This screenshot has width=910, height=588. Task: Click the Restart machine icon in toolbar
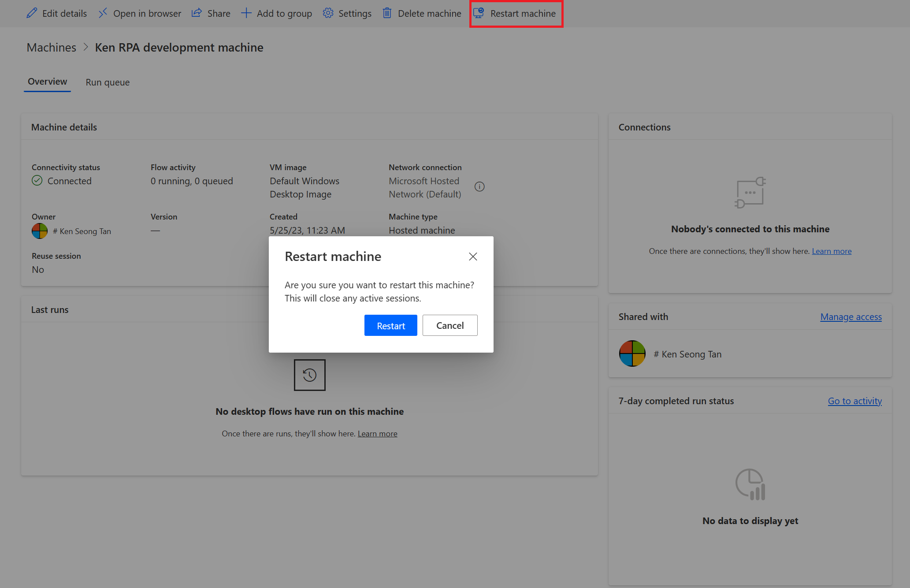coord(478,13)
